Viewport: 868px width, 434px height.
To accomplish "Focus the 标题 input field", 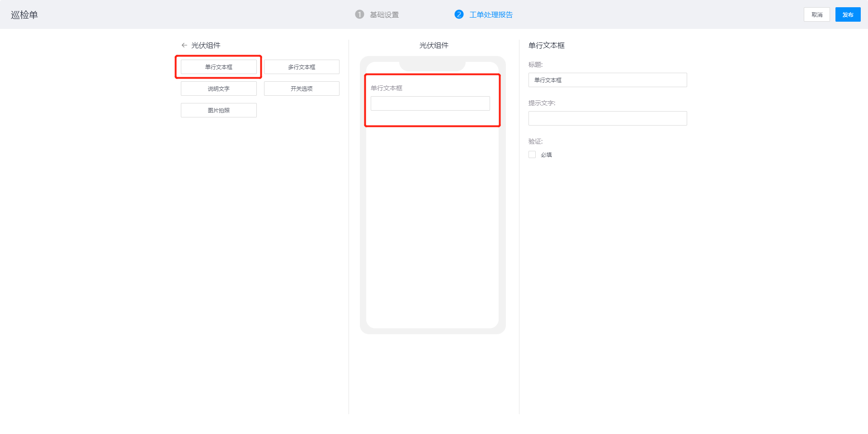I will [x=607, y=80].
